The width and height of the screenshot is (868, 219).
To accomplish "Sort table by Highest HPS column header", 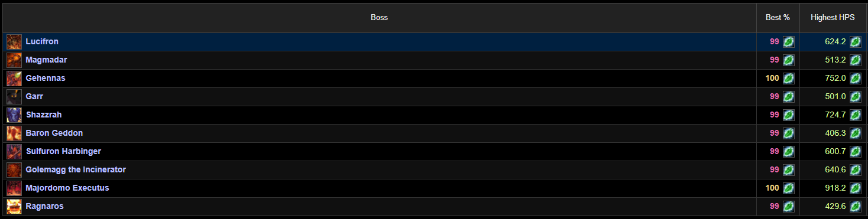I will point(833,18).
